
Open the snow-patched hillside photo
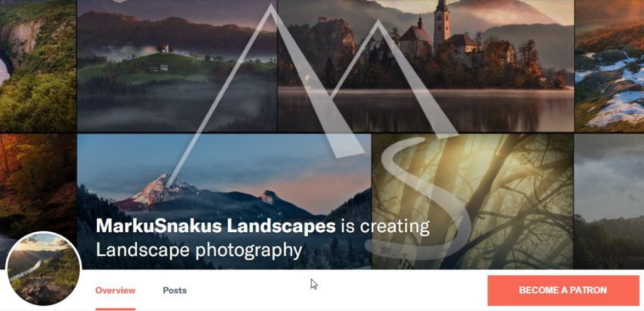pos(609,66)
